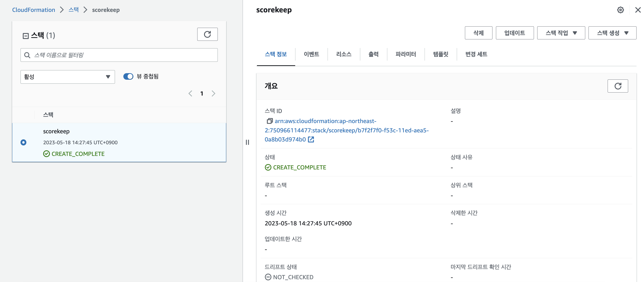This screenshot has height=282, width=644.
Task: Toggle the 뷰 중첩됨 switch
Action: [128, 76]
